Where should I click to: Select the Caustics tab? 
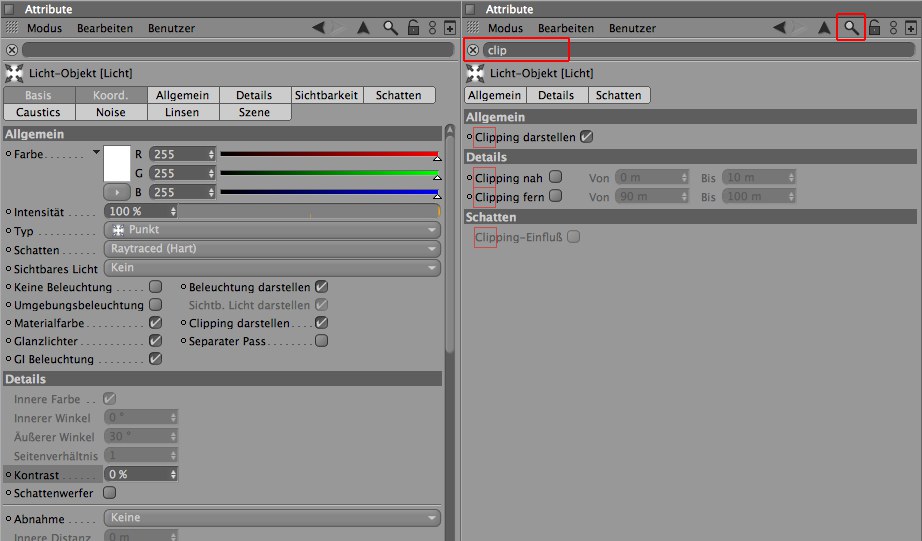tap(38, 112)
